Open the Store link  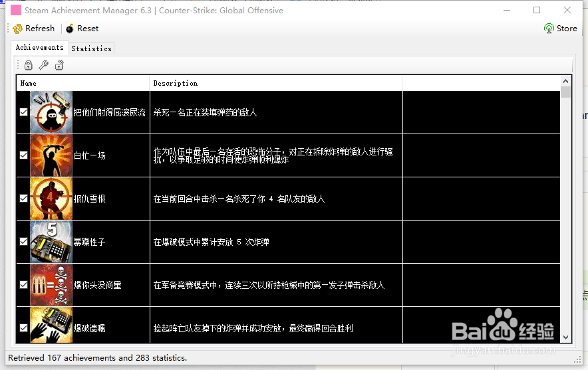click(x=561, y=29)
